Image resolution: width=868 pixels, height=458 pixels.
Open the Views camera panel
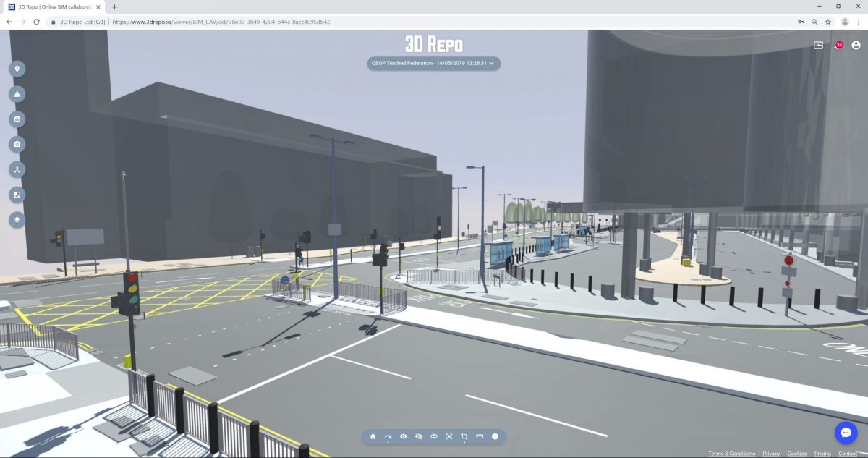[x=17, y=145]
